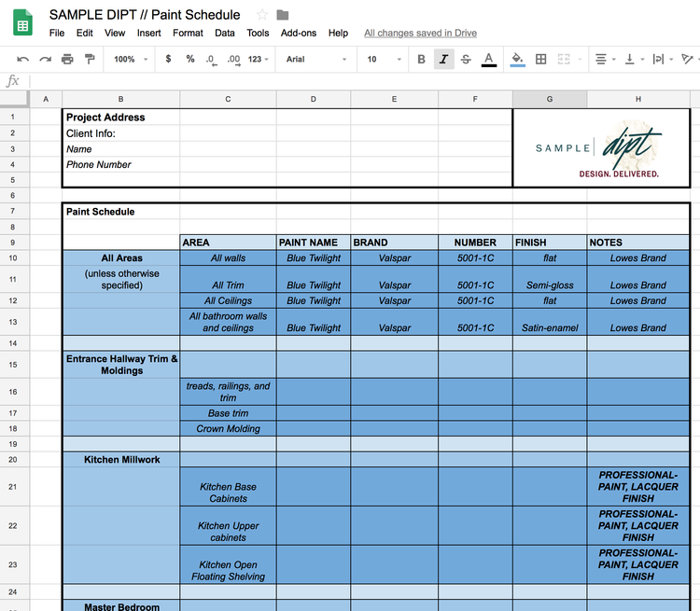Open the File menu
Screen dimensions: 700x611
(x=57, y=33)
